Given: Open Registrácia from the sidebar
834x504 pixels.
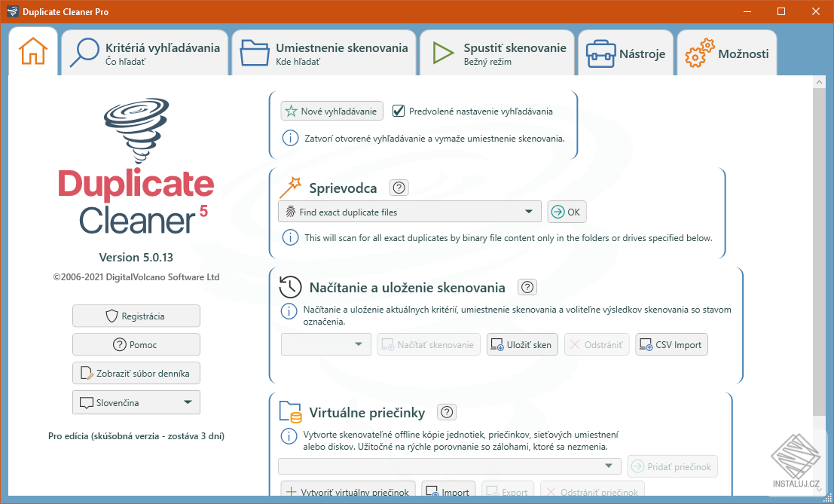Looking at the screenshot, I should click(136, 316).
